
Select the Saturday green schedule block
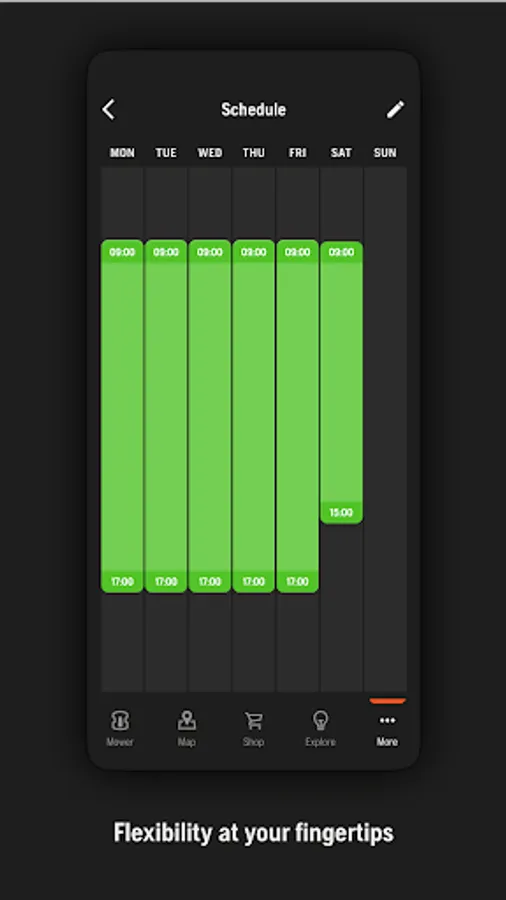pos(341,382)
